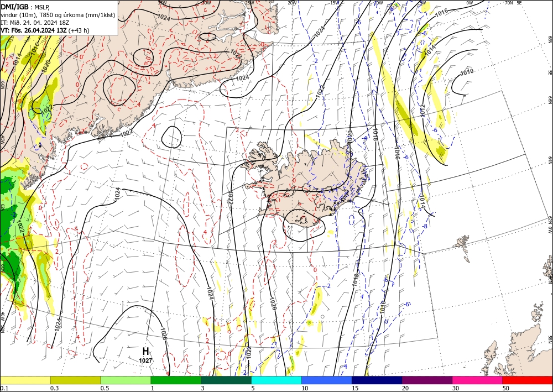
Task: Click the legend value '0.5'
Action: coord(105,388)
